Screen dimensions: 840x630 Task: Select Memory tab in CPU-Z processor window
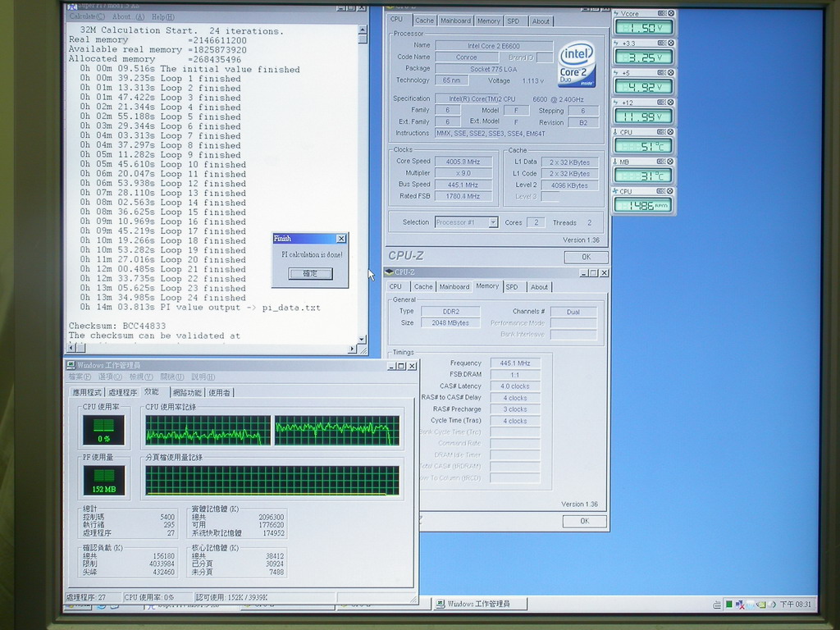pyautogui.click(x=489, y=21)
